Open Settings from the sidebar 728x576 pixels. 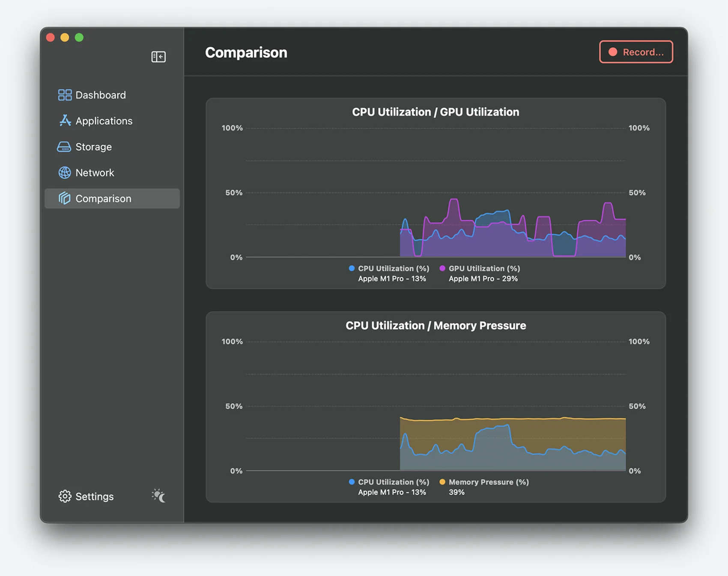tap(94, 496)
